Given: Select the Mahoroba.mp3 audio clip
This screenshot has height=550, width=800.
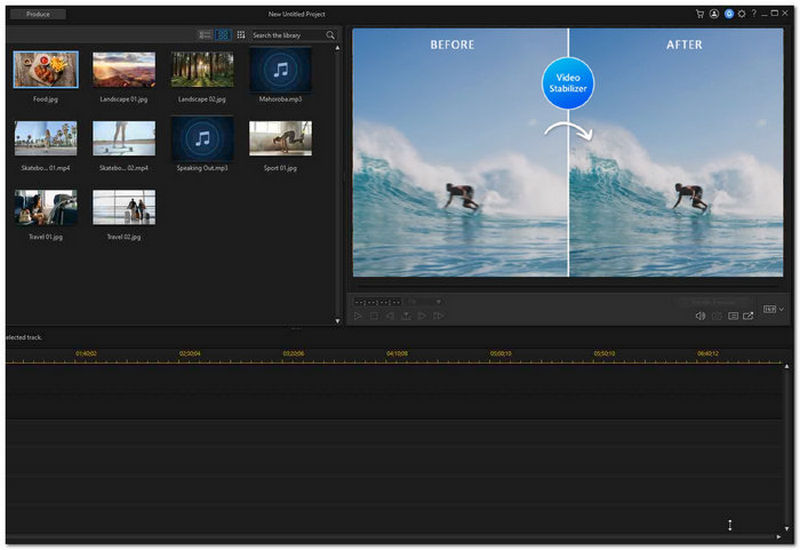Looking at the screenshot, I should click(x=280, y=70).
